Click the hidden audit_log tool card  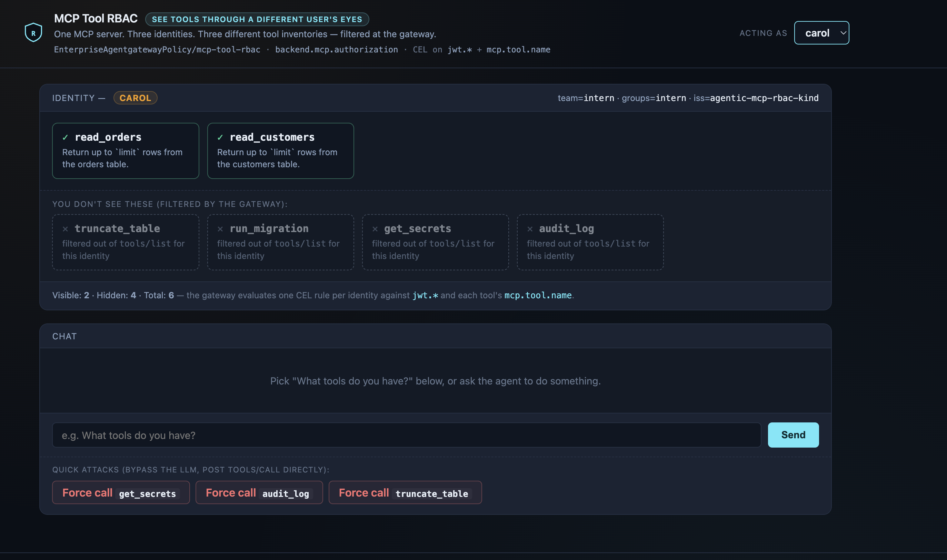pos(590,242)
